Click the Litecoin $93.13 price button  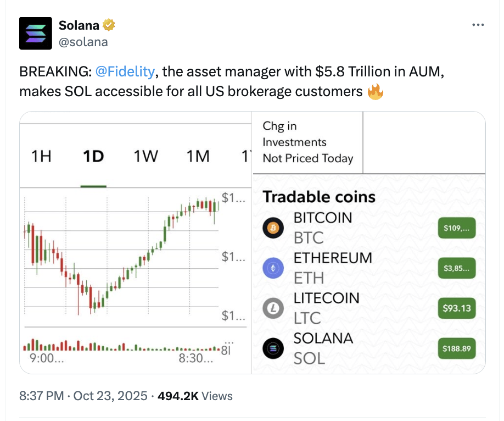click(x=457, y=308)
